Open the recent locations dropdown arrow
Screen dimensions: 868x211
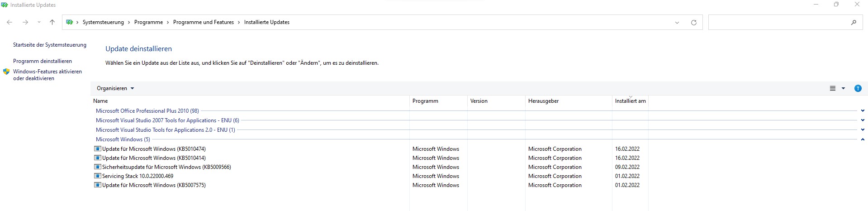[x=39, y=22]
